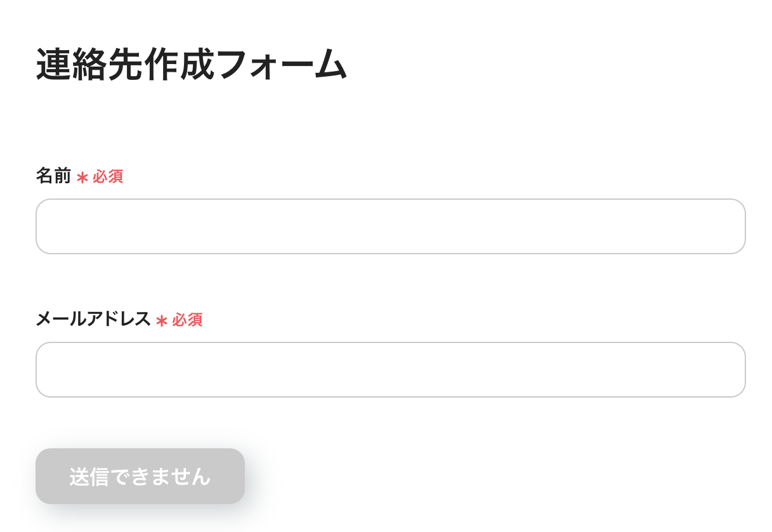Click the red asterisk beside メールアドレス
772x532 pixels.
[162, 321]
